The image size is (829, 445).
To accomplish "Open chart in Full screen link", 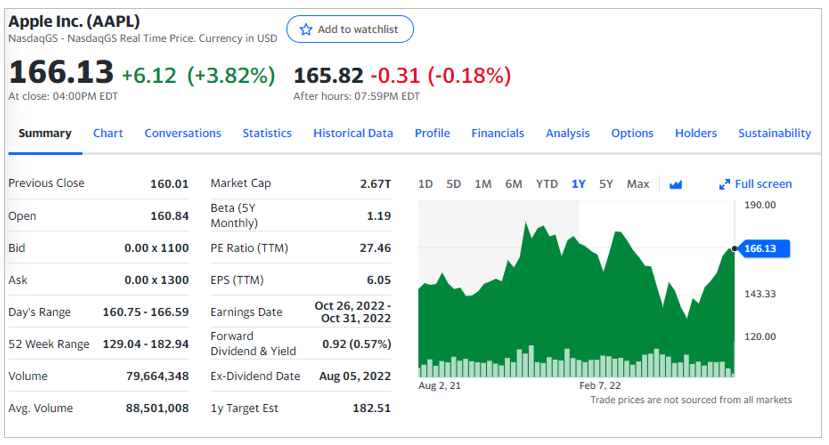I will tap(763, 184).
